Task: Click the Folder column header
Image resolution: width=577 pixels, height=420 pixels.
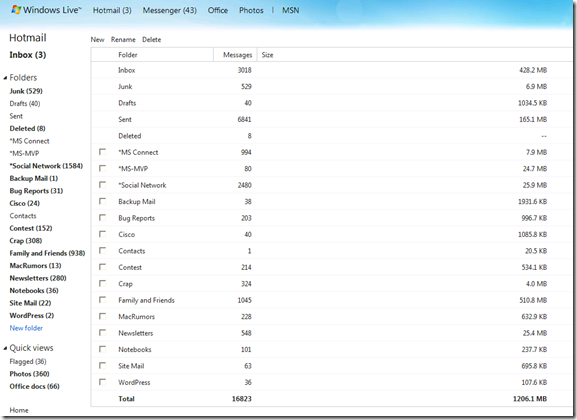Action: (x=128, y=55)
